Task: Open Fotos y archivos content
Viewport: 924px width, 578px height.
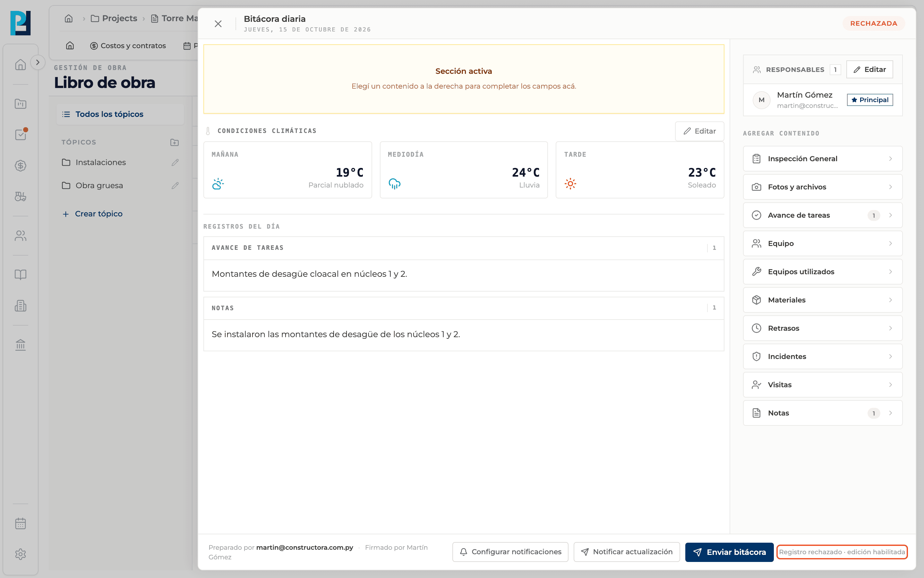Action: click(822, 187)
